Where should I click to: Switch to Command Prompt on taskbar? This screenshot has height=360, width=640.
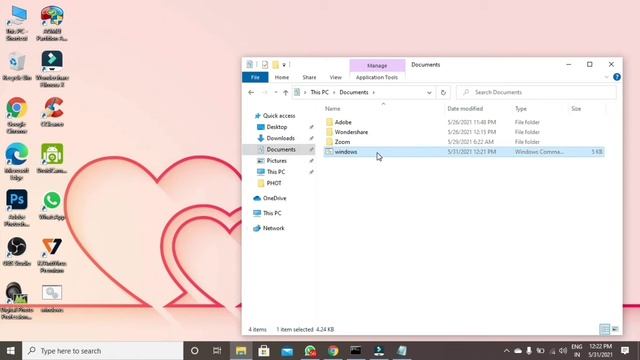(x=356, y=351)
